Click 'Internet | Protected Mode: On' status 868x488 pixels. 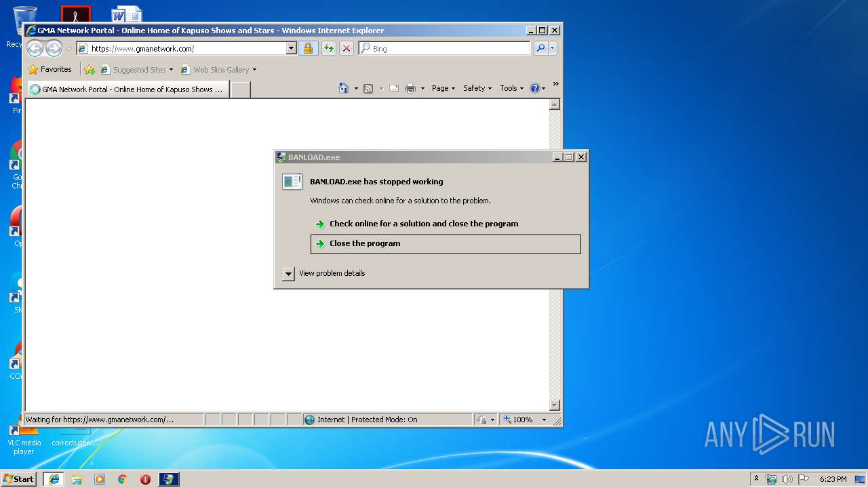tap(387, 420)
